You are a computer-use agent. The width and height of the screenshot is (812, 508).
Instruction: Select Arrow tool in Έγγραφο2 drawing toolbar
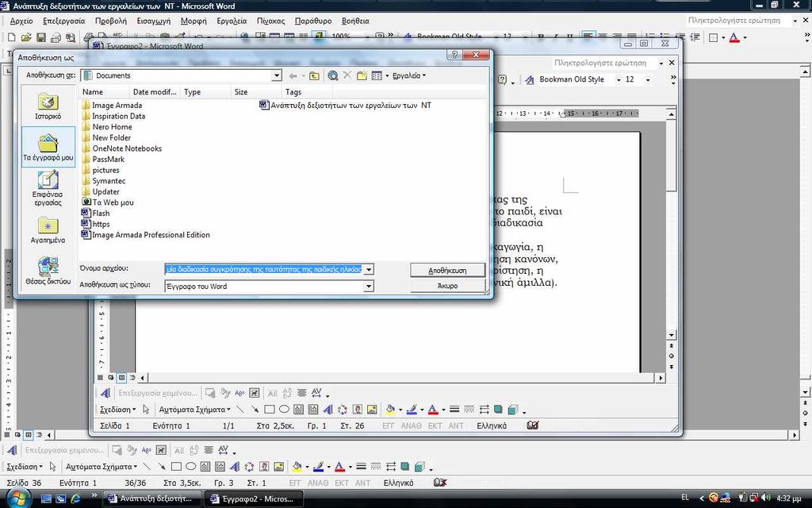click(255, 410)
